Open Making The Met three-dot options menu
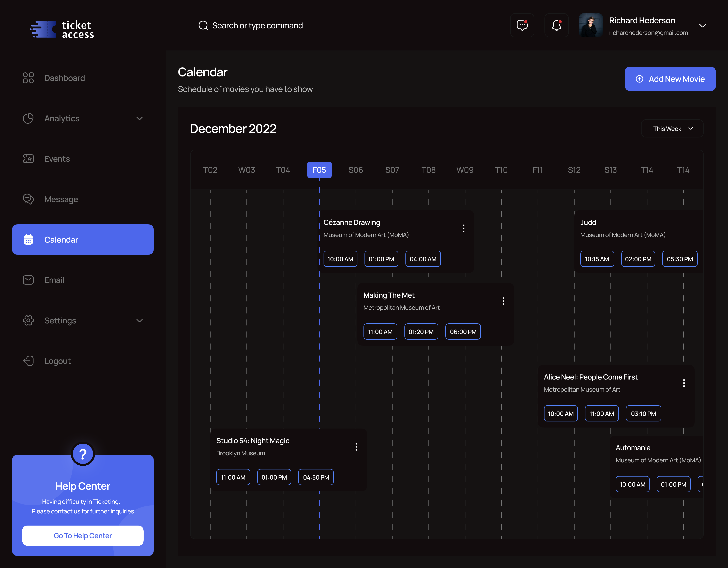 pyautogui.click(x=504, y=301)
